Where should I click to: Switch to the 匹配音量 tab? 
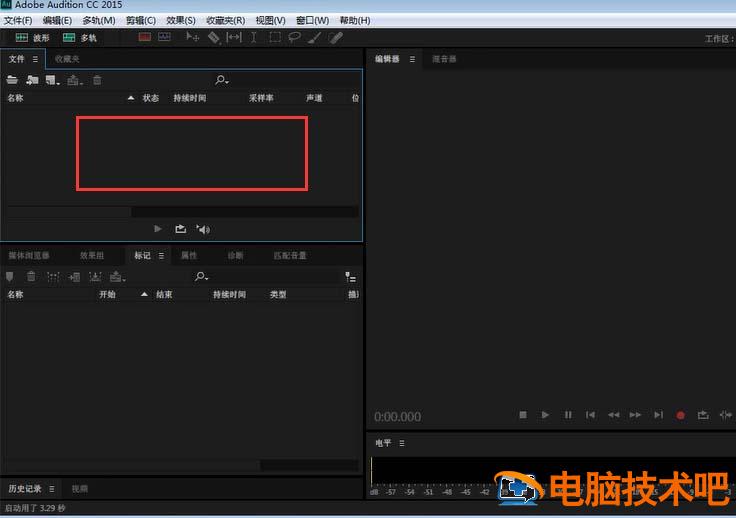coord(290,255)
